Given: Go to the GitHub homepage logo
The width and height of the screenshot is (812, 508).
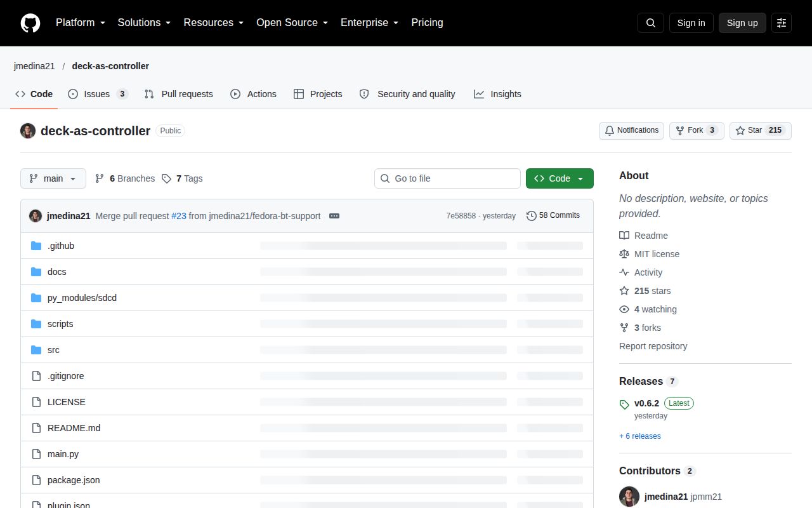Looking at the screenshot, I should click(x=30, y=23).
